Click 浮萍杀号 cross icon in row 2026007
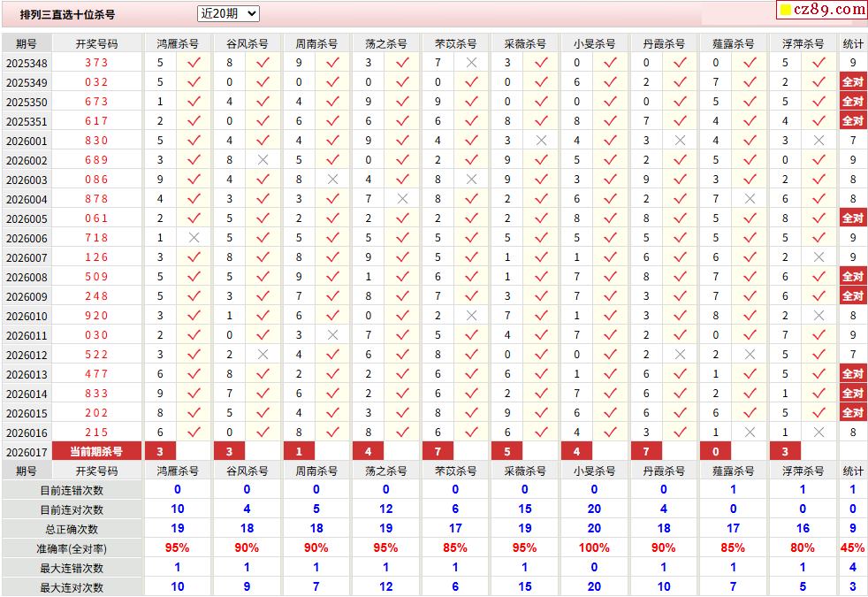The height and width of the screenshot is (597, 868). click(x=819, y=257)
